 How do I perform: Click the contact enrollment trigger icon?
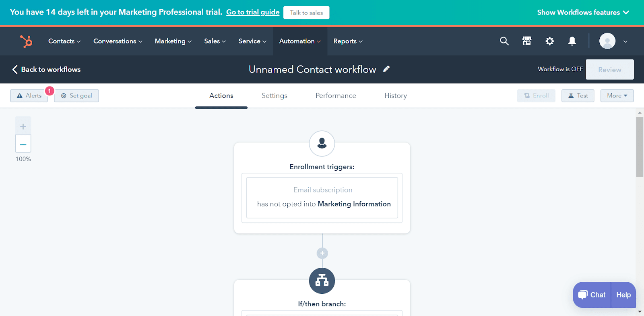(x=322, y=143)
